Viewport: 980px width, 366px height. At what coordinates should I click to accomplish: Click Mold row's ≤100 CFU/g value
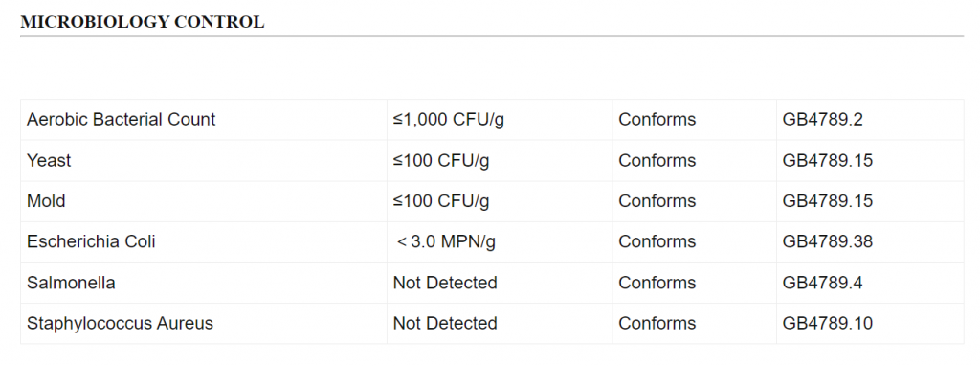pos(440,201)
